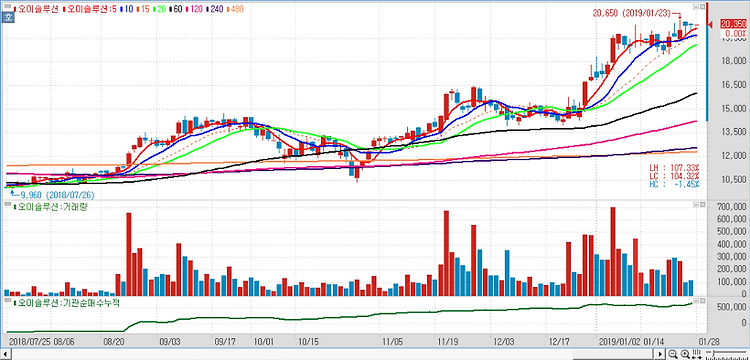Click the 12/03 date axis label

tap(503, 342)
